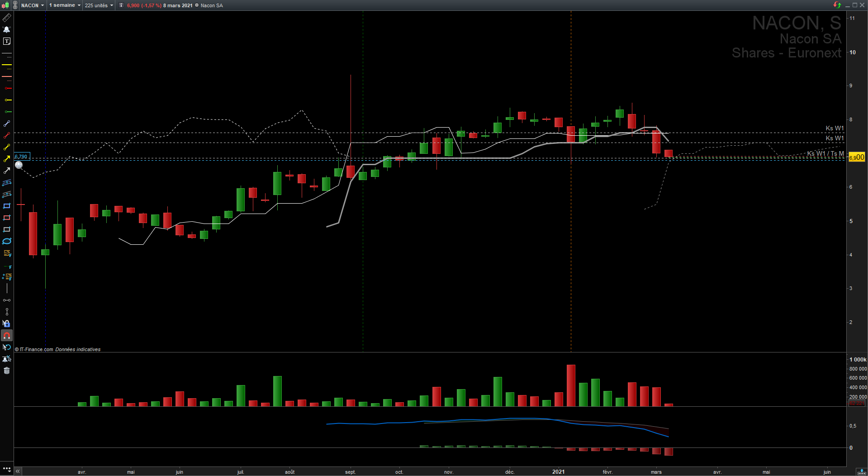Select the red segment line tool
This screenshot has height=476, width=868.
coord(7,135)
